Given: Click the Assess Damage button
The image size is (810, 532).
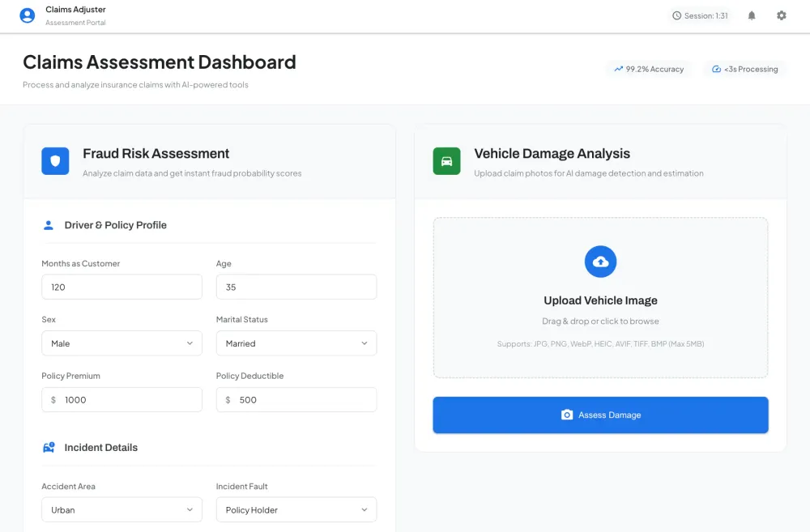Looking at the screenshot, I should point(600,415).
